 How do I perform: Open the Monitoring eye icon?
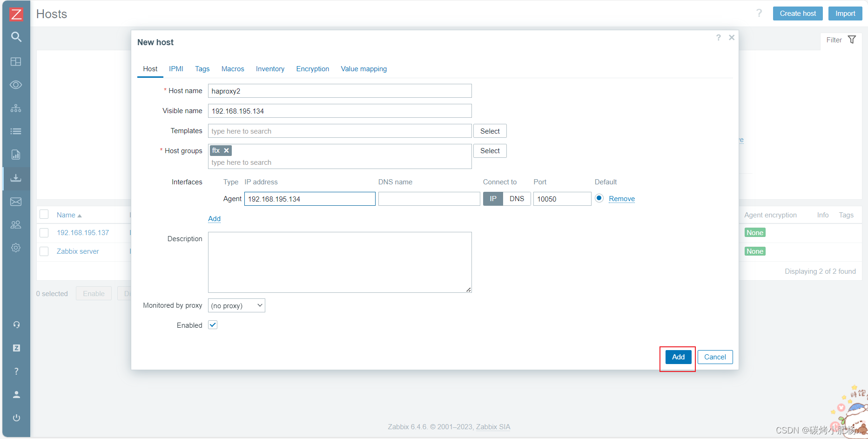click(x=16, y=85)
